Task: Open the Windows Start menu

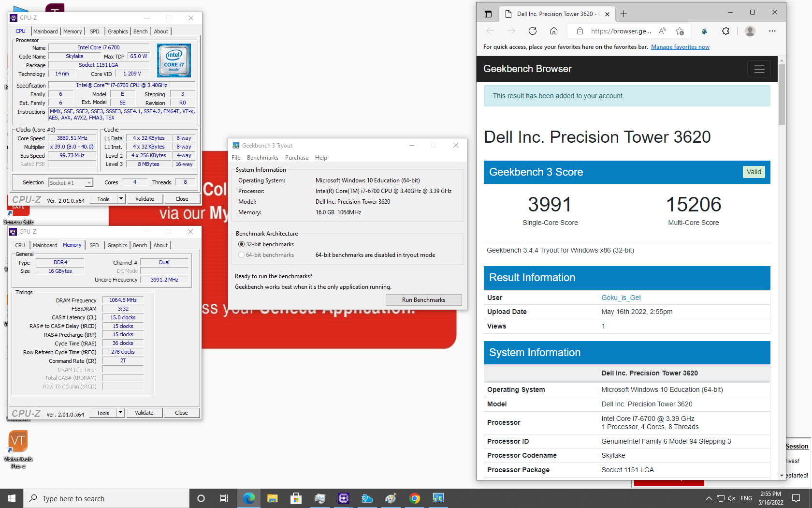Action: (12, 498)
